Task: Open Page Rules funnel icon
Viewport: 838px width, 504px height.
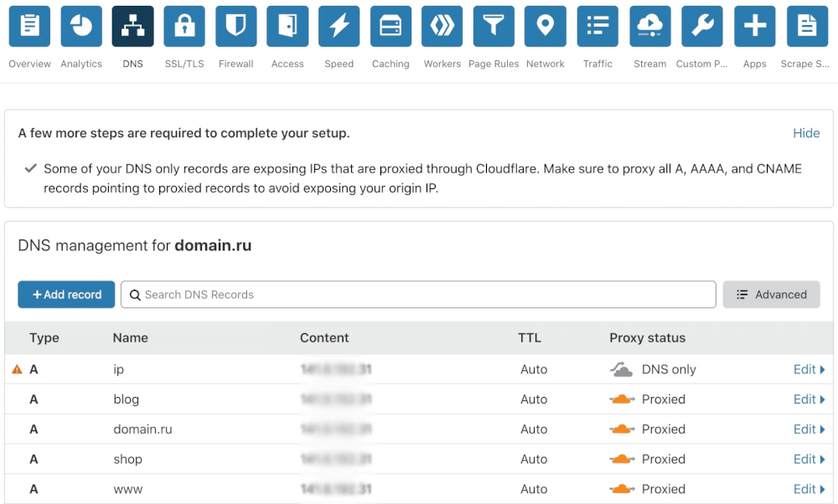Action: (494, 27)
